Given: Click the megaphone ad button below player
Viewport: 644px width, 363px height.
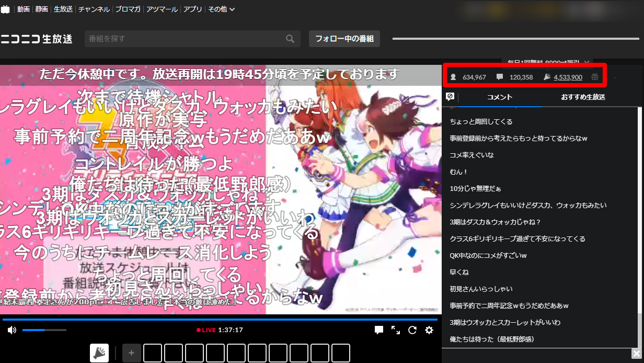Looking at the screenshot, I should (x=99, y=353).
